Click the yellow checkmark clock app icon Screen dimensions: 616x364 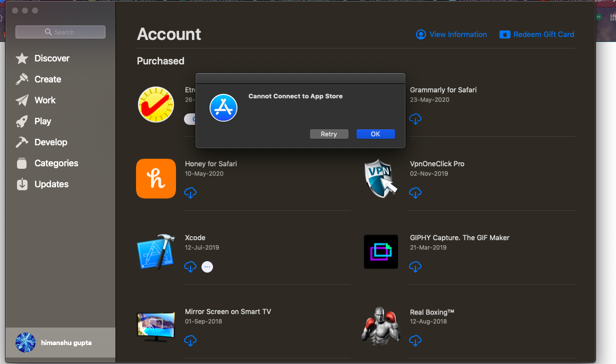(x=156, y=105)
